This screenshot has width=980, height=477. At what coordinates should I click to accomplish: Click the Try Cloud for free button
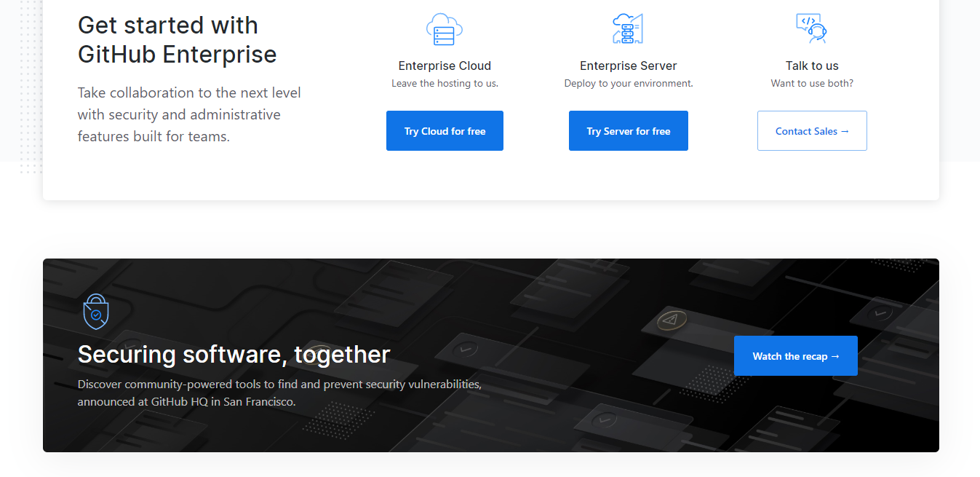coord(445,131)
